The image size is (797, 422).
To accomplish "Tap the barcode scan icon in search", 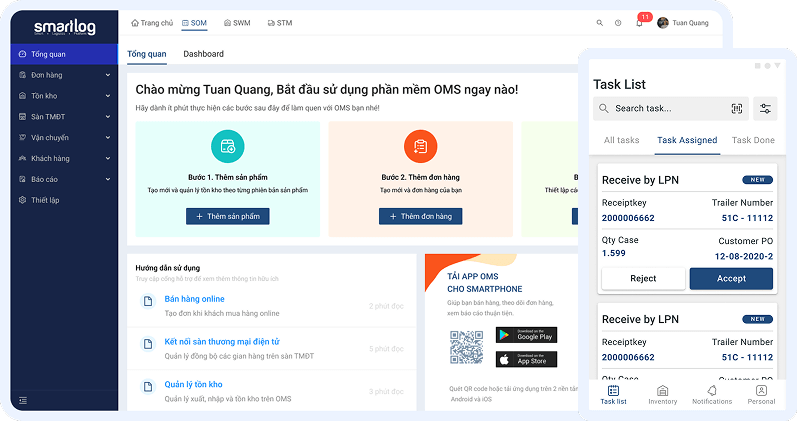I will 737,108.
